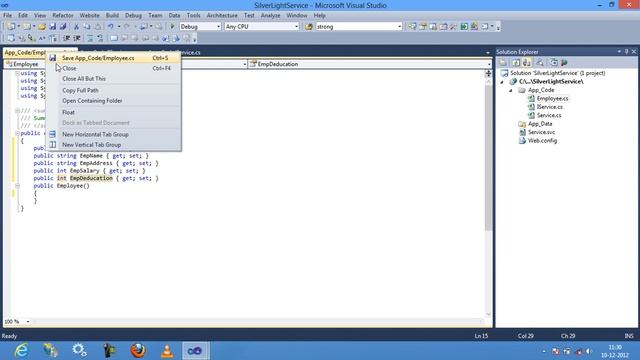Open the Refactor menu
Viewport: 640px width, 360px height.
[x=63, y=16]
